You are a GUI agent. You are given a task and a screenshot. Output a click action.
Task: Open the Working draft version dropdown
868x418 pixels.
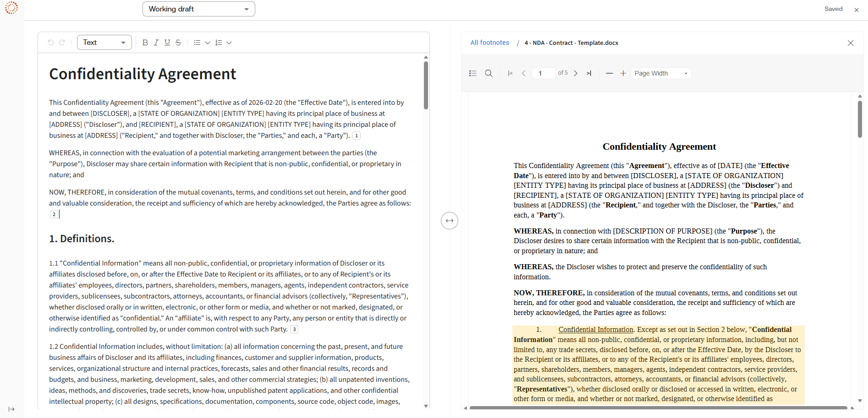198,9
